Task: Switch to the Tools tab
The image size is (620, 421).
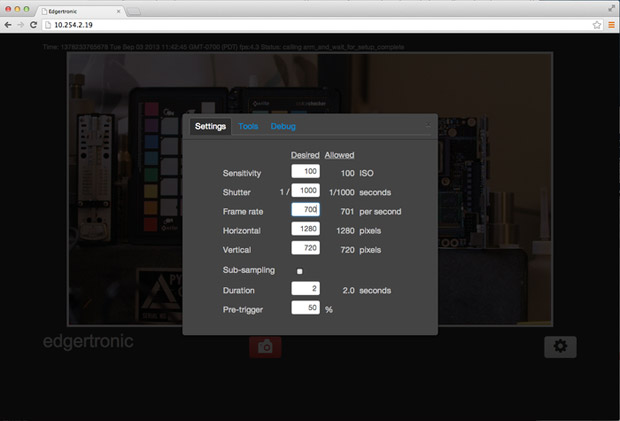Action: tap(248, 127)
